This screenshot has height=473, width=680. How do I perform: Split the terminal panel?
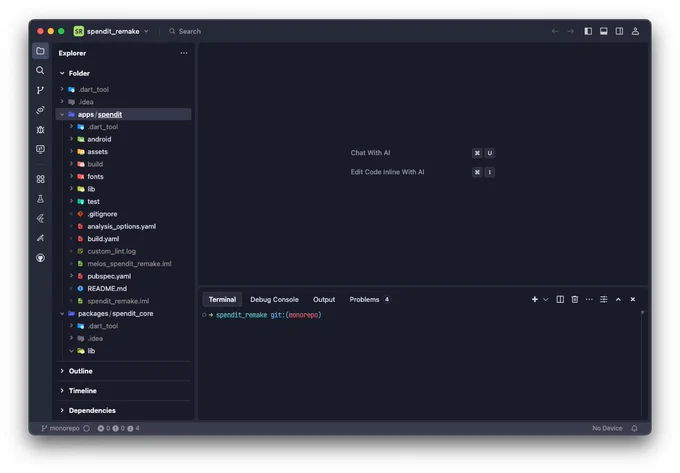pyautogui.click(x=560, y=300)
